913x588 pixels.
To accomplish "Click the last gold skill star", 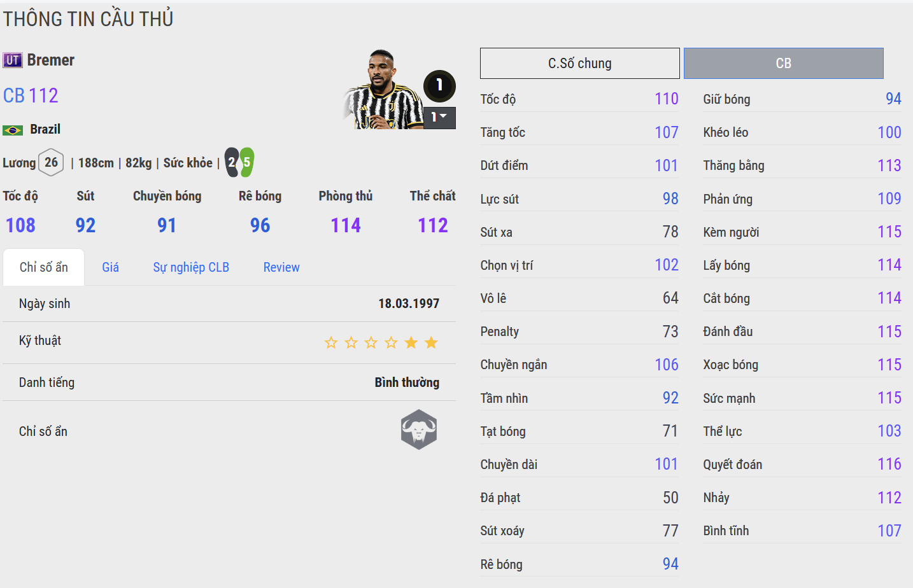I will coord(431,343).
